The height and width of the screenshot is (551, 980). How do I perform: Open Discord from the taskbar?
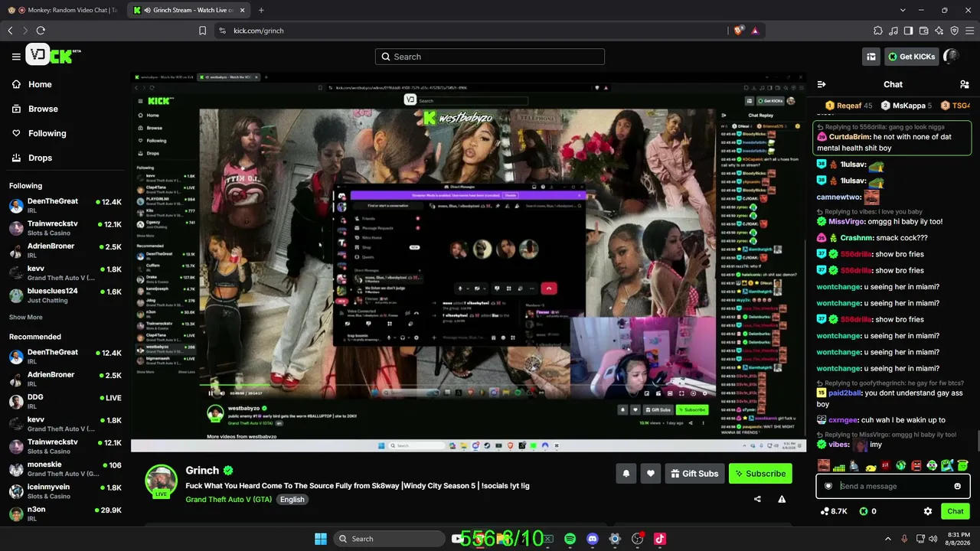coord(592,539)
